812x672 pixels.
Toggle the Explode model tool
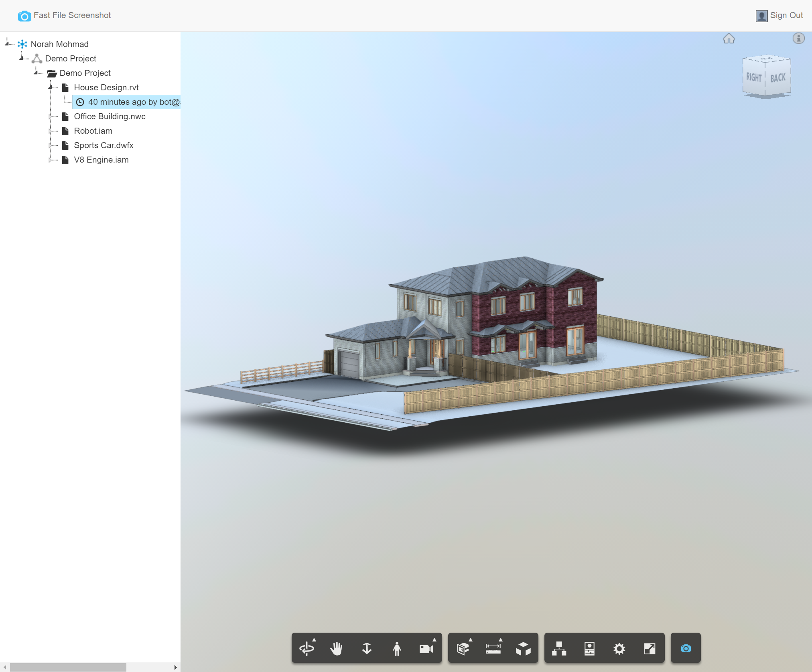pyautogui.click(x=523, y=648)
